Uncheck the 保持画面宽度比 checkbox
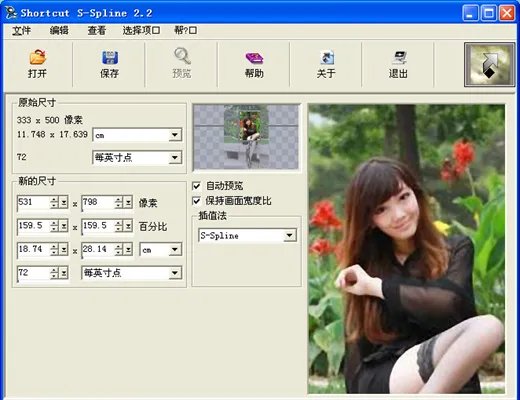 (196, 201)
